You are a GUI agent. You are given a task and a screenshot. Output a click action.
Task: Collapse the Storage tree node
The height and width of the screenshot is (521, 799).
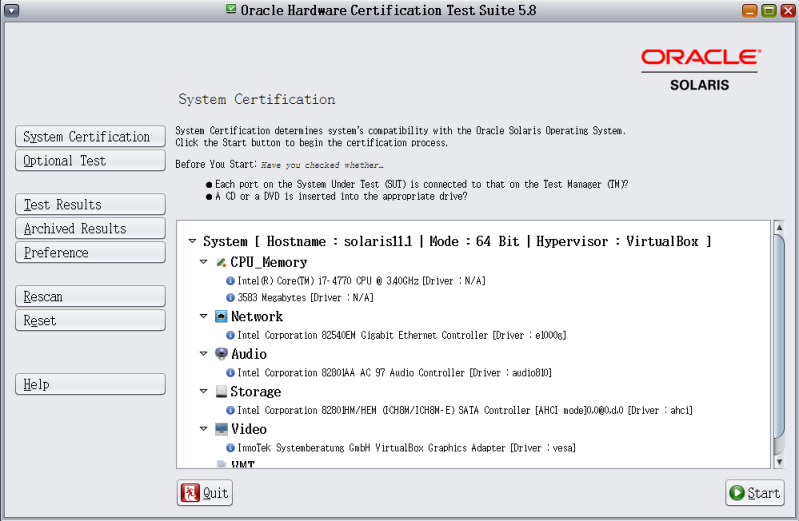203,391
